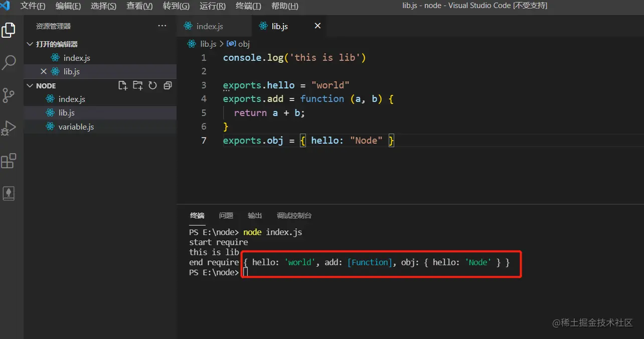
Task: Open the Extensions view
Action: coord(9,161)
